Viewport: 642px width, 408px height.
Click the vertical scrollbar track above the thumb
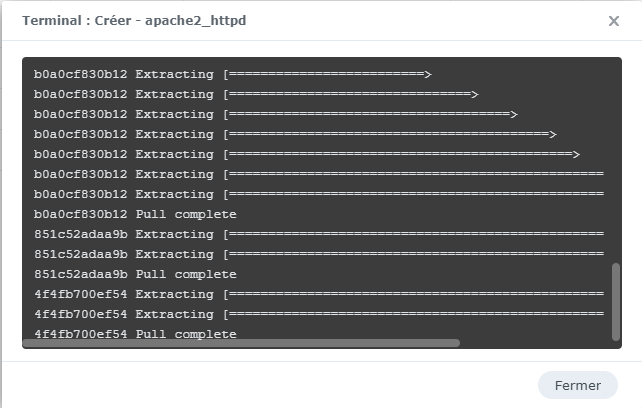pos(615,160)
